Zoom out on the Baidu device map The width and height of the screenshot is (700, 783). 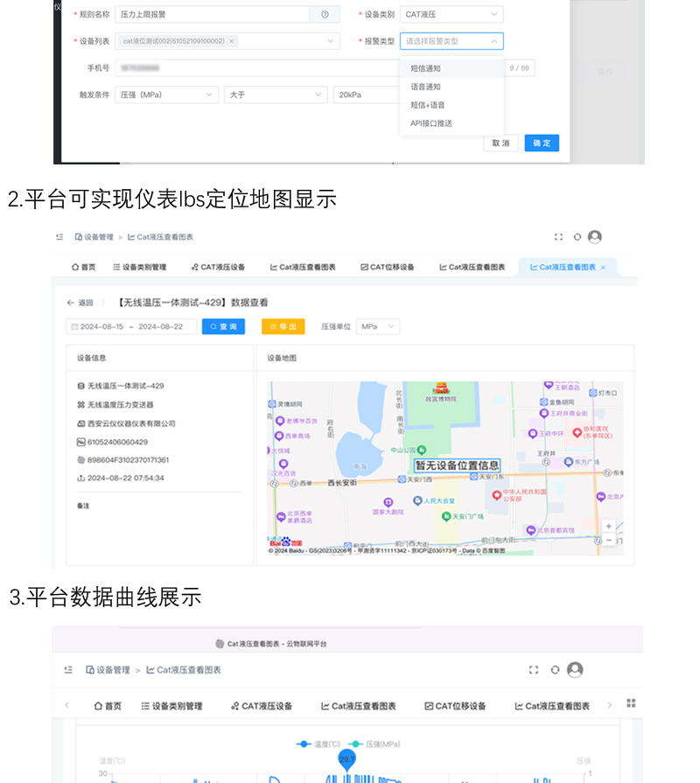[x=609, y=541]
